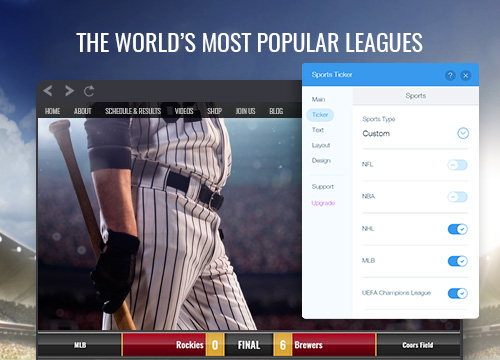Click the Upgrade link

pos(323,203)
